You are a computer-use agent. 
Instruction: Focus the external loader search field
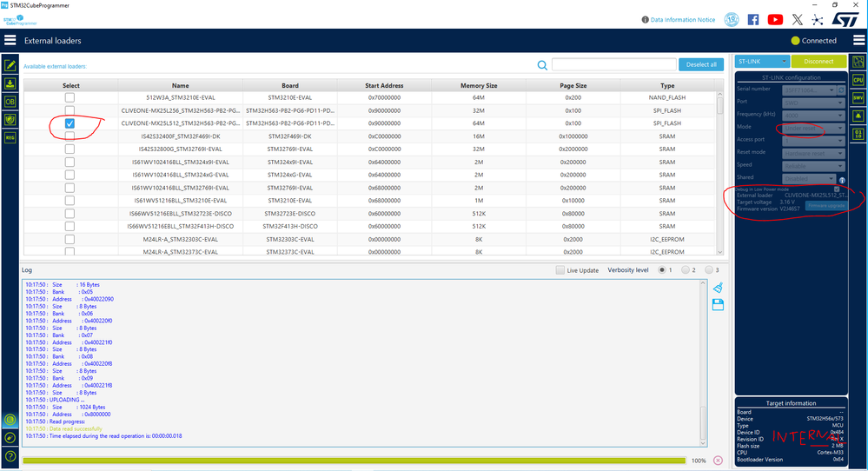(x=614, y=65)
